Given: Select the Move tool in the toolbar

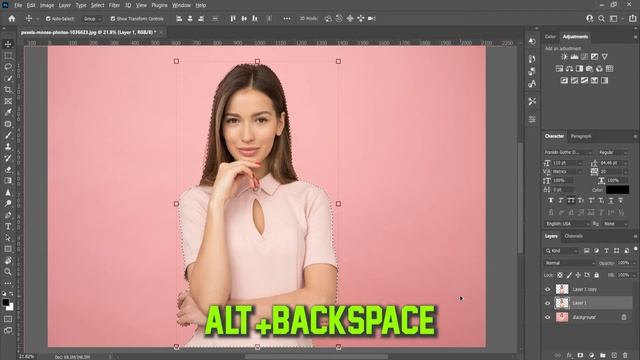Looking at the screenshot, I should tap(8, 44).
